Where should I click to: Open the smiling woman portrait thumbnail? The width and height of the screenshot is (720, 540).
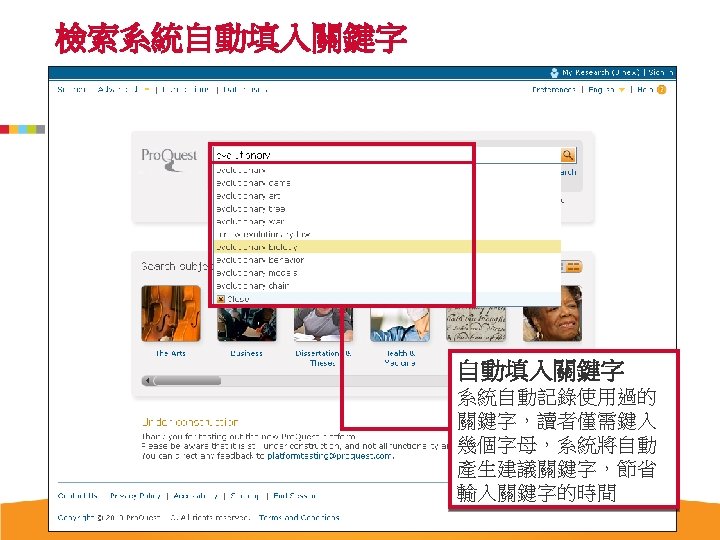552,314
